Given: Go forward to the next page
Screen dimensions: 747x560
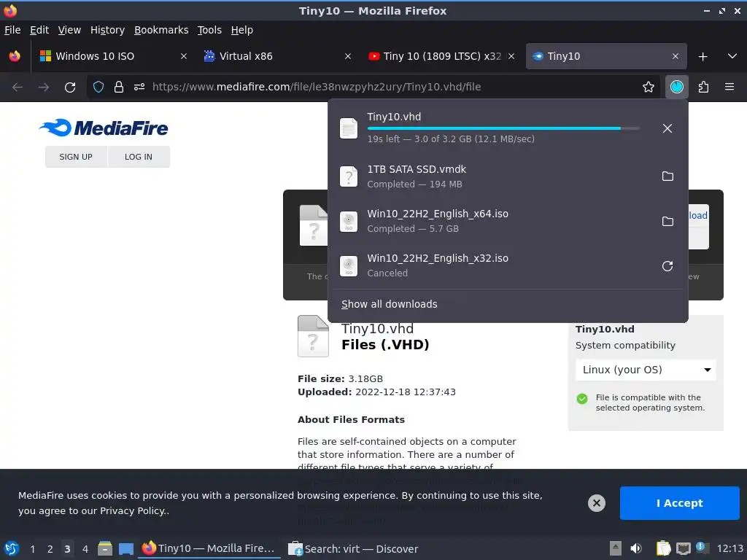Looking at the screenshot, I should [44, 87].
